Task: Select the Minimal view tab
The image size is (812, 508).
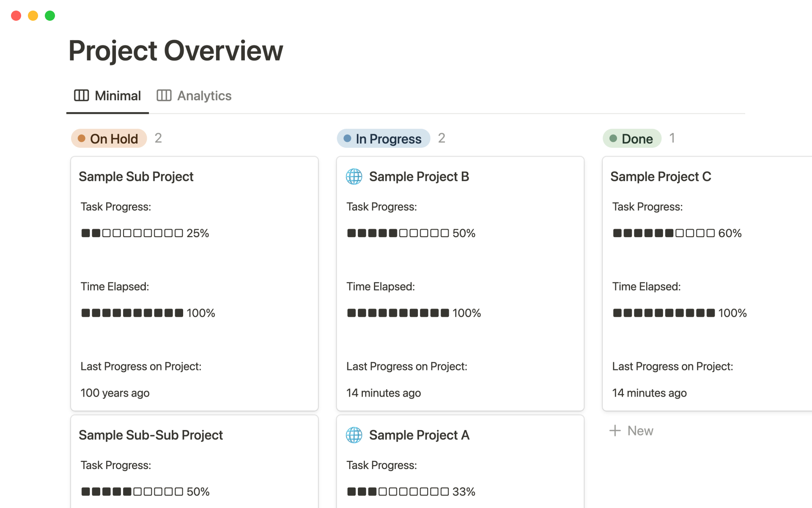Action: click(117, 96)
